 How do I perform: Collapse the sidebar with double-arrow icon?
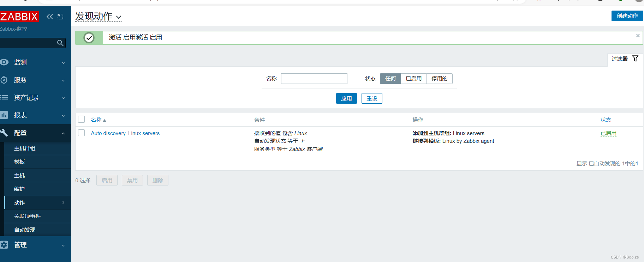click(50, 17)
